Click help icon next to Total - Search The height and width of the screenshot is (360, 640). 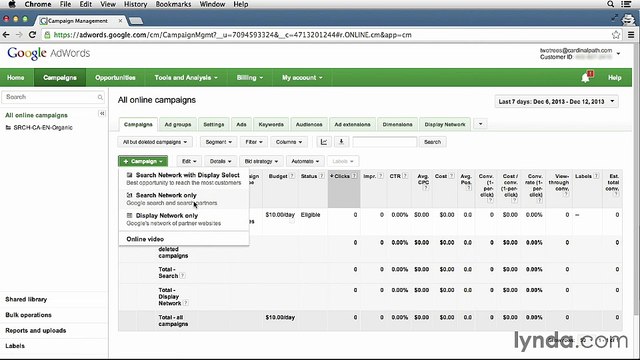pyautogui.click(x=182, y=276)
